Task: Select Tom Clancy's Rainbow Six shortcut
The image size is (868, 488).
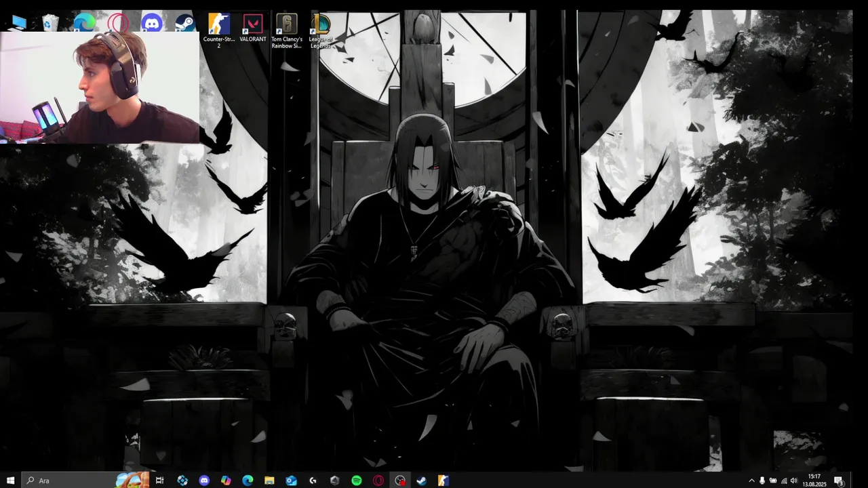Action: point(287,30)
